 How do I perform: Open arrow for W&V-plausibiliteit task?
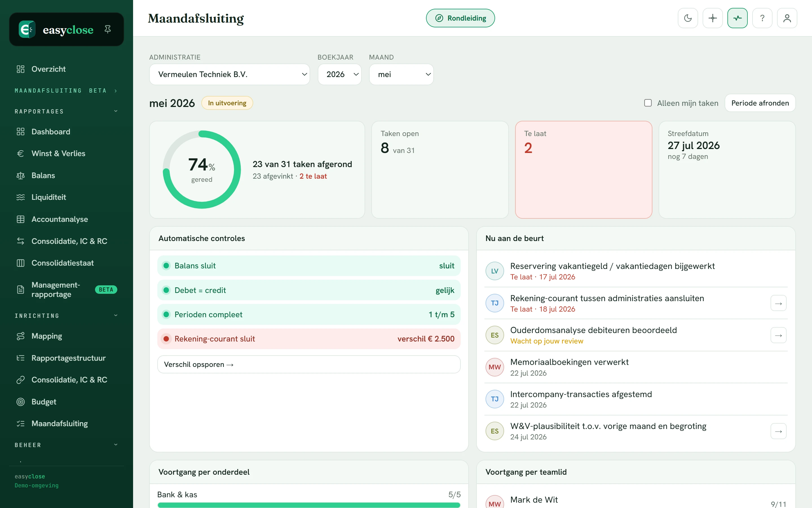pyautogui.click(x=778, y=432)
